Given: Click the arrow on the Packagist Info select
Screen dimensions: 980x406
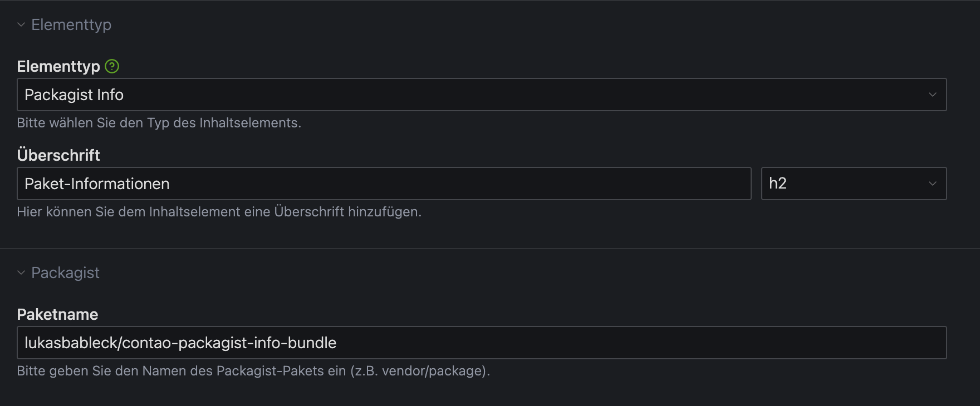Looking at the screenshot, I should point(932,95).
